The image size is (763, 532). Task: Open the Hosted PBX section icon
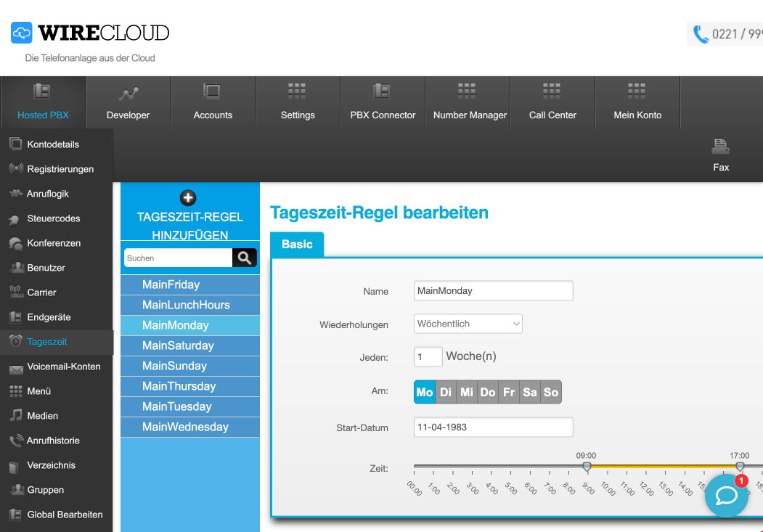click(x=42, y=91)
